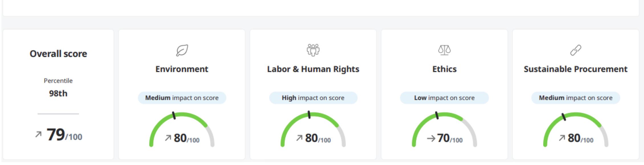Image resolution: width=644 pixels, height=165 pixels.
Task: Click the black marker on the Ethics gauge
Action: pos(437,115)
